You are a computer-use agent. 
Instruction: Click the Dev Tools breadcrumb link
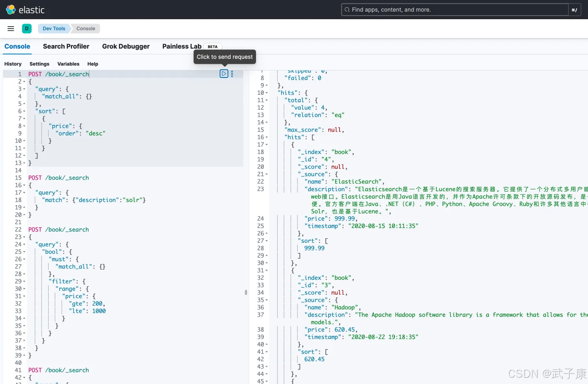click(54, 29)
